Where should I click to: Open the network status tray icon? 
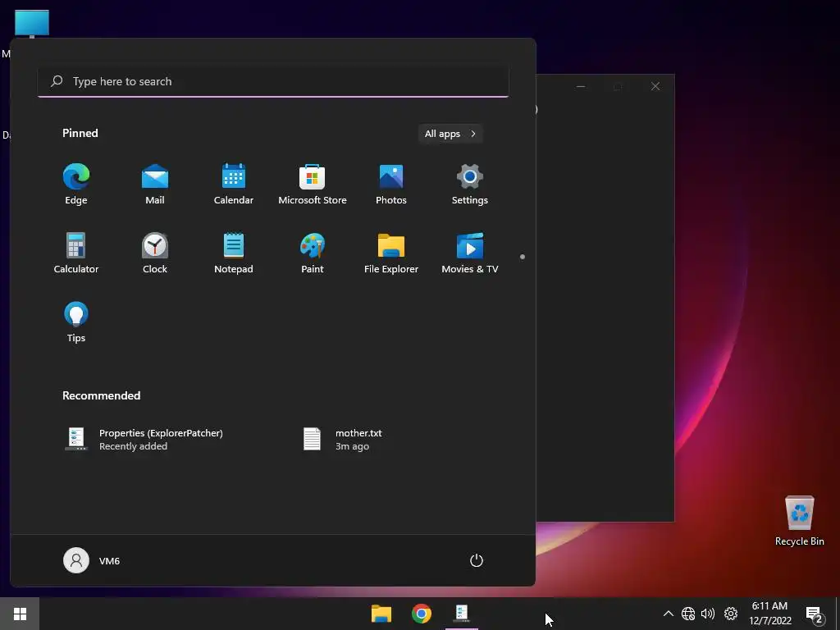[688, 614]
